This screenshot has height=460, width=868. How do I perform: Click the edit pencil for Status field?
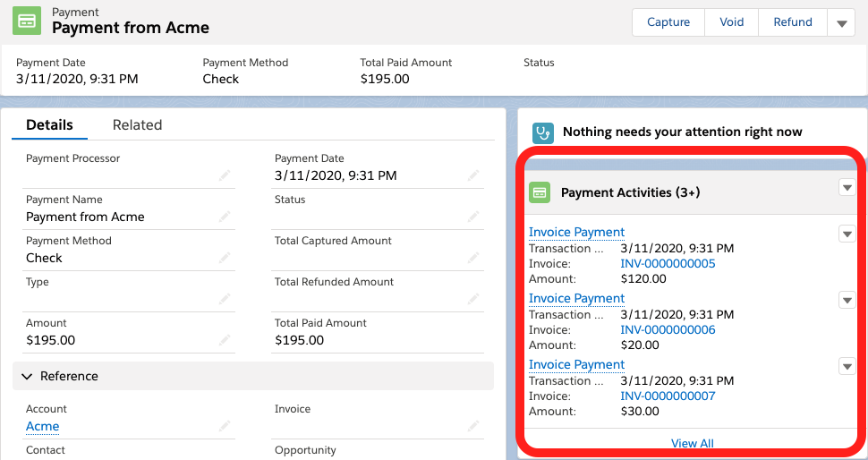(472, 217)
